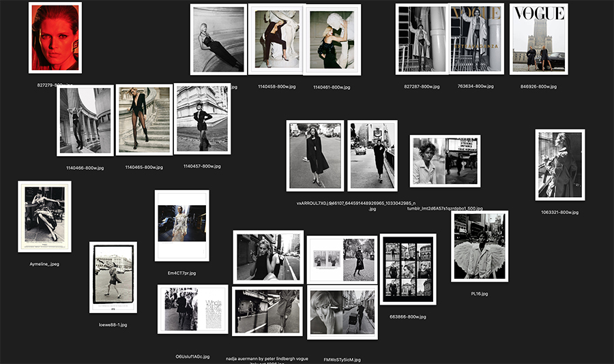614x364 pixels.
Task: Select the two-page park spread thumbnail
Action: tap(342, 260)
